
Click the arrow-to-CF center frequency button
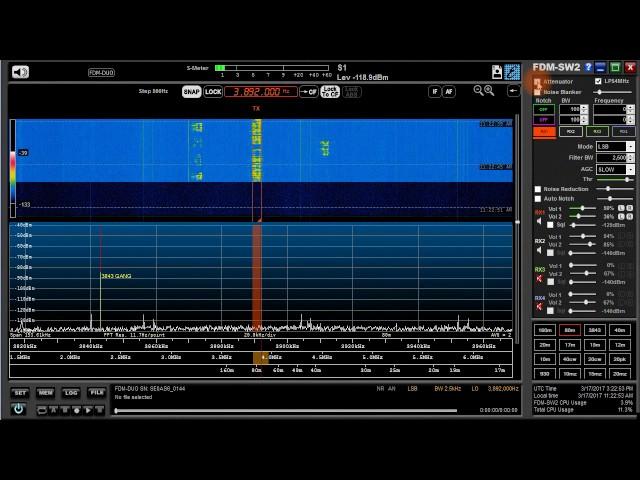(309, 91)
